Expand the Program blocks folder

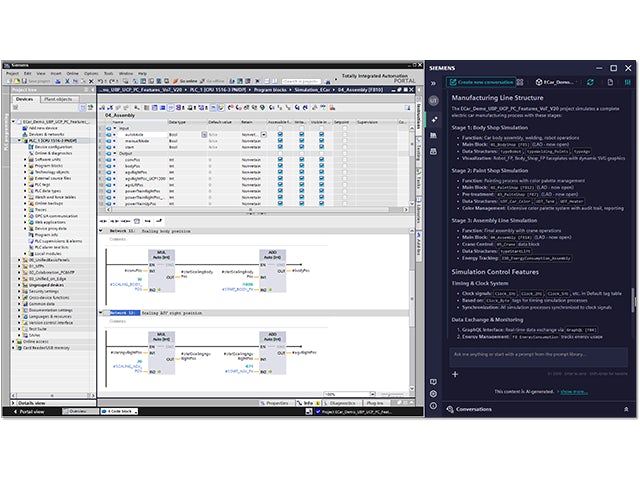[25, 166]
